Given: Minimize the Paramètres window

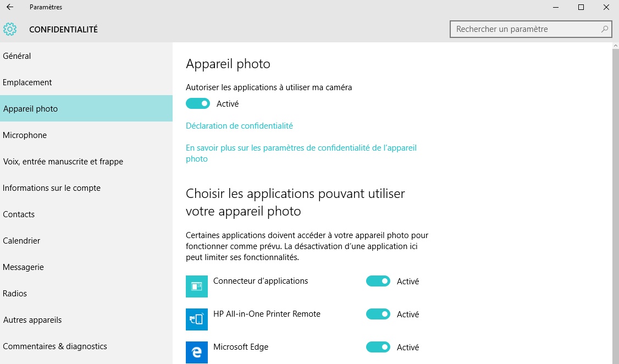Looking at the screenshot, I should 556,7.
